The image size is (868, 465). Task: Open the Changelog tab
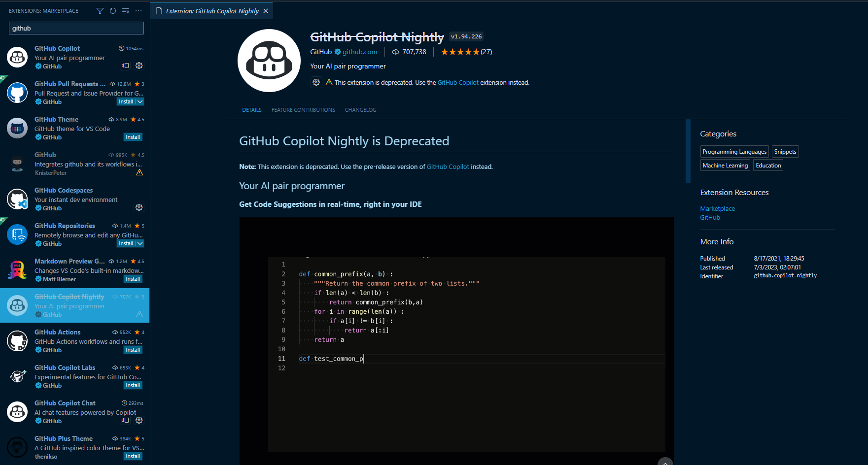pyautogui.click(x=360, y=110)
